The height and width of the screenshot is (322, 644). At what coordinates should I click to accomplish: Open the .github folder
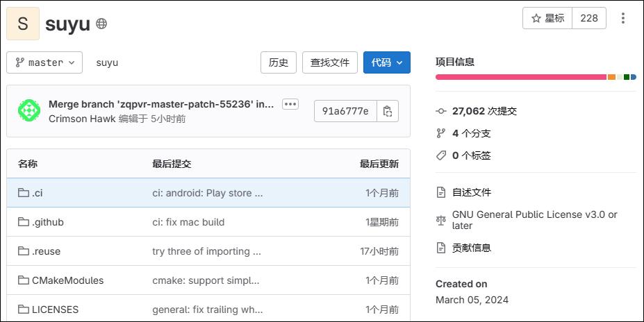click(48, 222)
